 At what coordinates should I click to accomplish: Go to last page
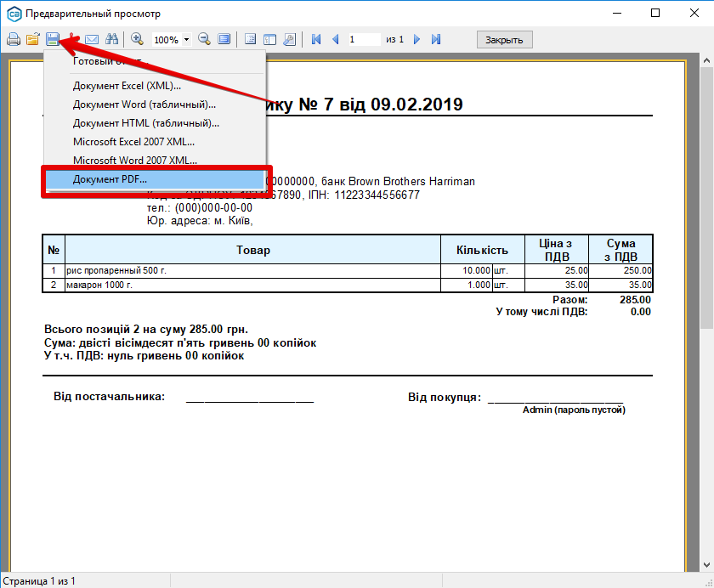[x=436, y=40]
